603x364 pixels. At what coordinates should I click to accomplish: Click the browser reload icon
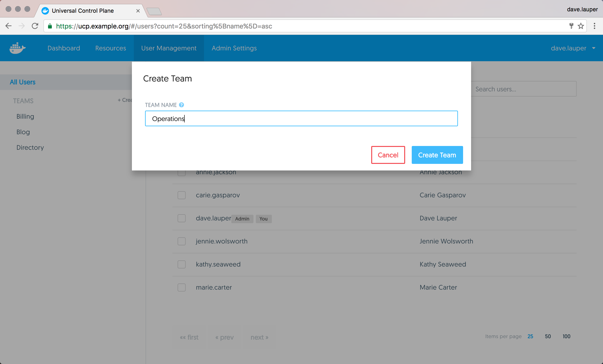click(35, 26)
